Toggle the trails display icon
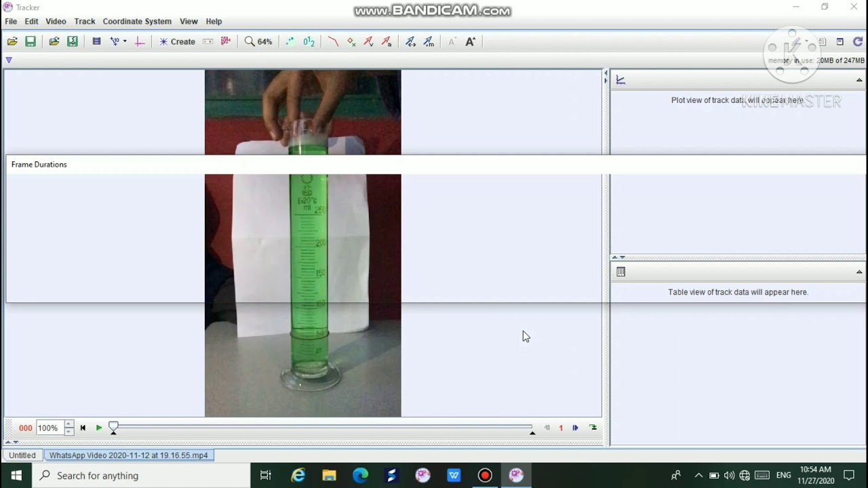 click(290, 41)
